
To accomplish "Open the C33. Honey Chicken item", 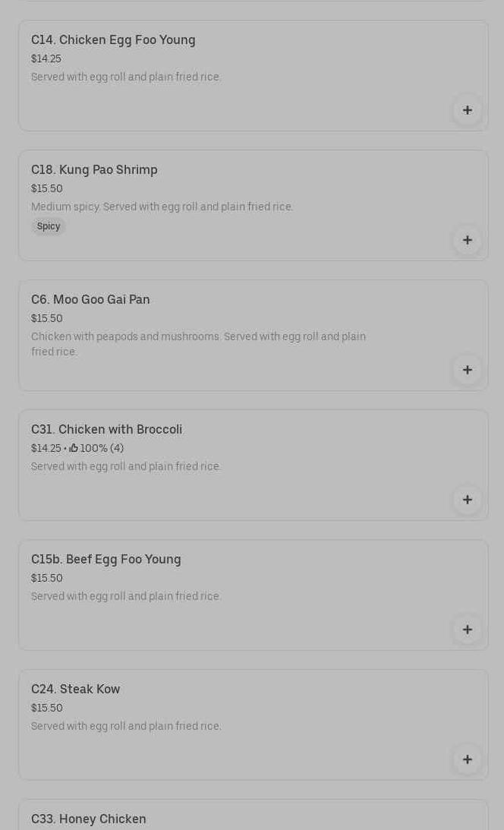I will (x=89, y=819).
